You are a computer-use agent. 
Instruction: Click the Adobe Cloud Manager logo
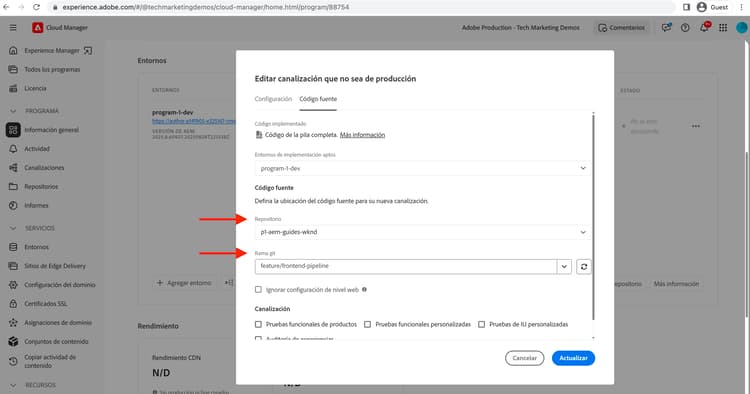38,28
